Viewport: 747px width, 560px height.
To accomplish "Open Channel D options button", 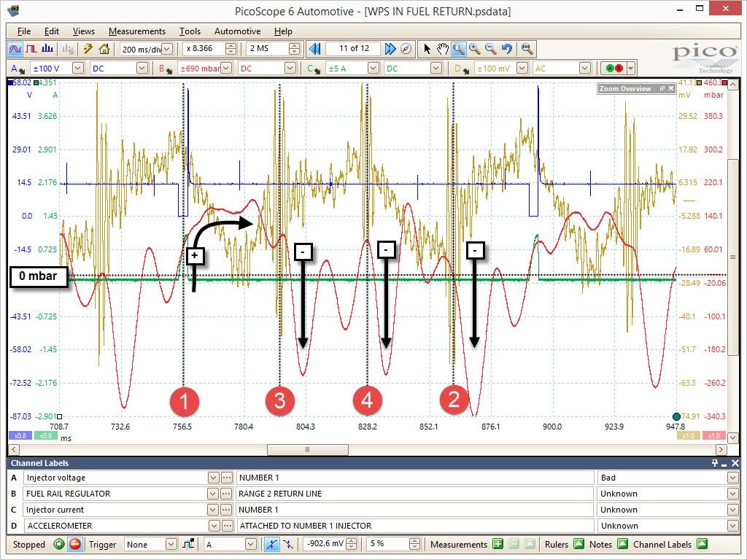I will 462,69.
